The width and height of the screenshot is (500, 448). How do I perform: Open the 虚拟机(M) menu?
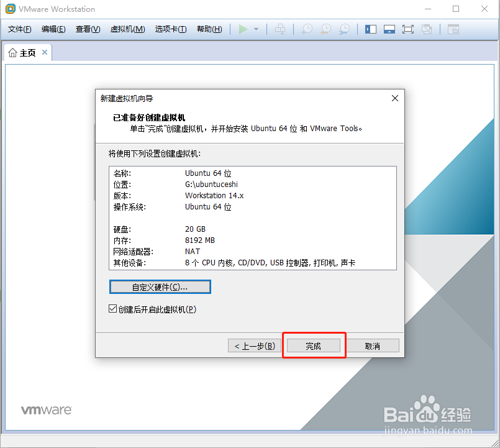[127, 29]
